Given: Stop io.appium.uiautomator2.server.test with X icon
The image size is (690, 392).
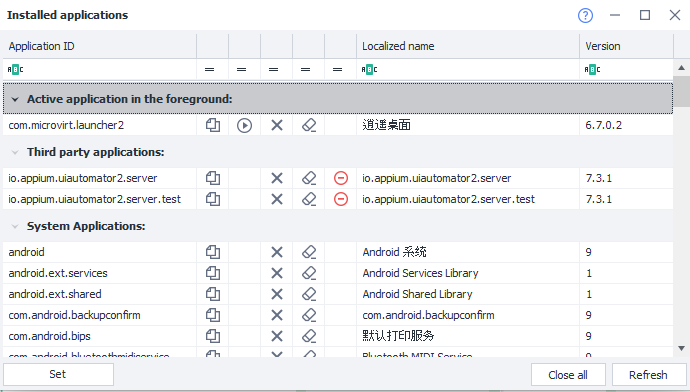Looking at the screenshot, I should coord(277,199).
